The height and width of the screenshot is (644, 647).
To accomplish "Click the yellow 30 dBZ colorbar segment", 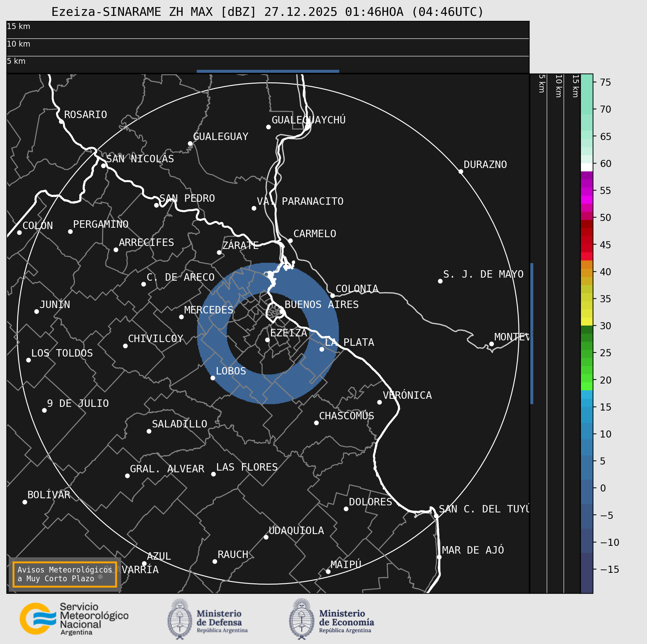I will (587, 321).
